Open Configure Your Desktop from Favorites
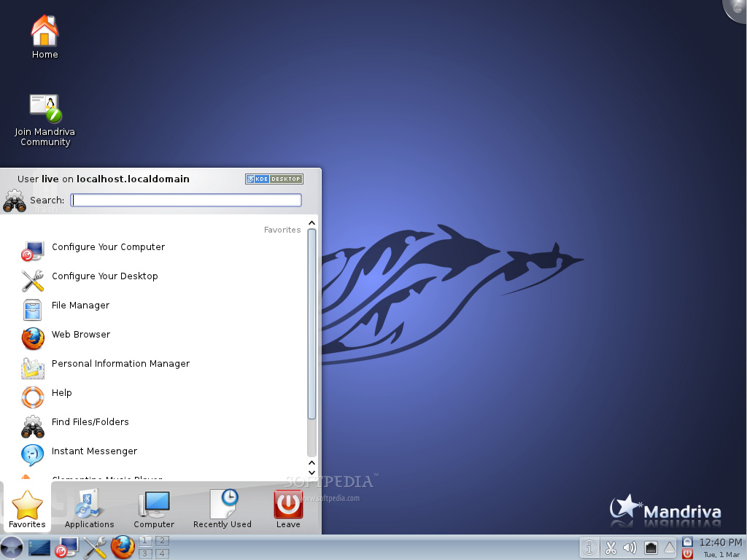Image resolution: width=747 pixels, height=560 pixels. [105, 276]
